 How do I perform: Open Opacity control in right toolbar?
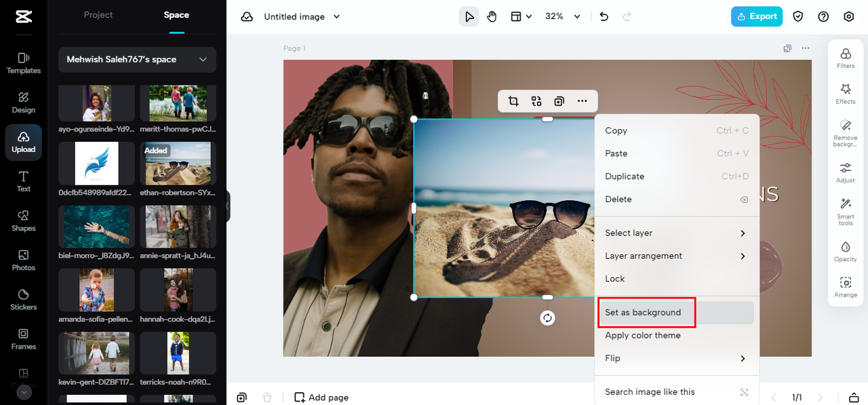(x=846, y=251)
